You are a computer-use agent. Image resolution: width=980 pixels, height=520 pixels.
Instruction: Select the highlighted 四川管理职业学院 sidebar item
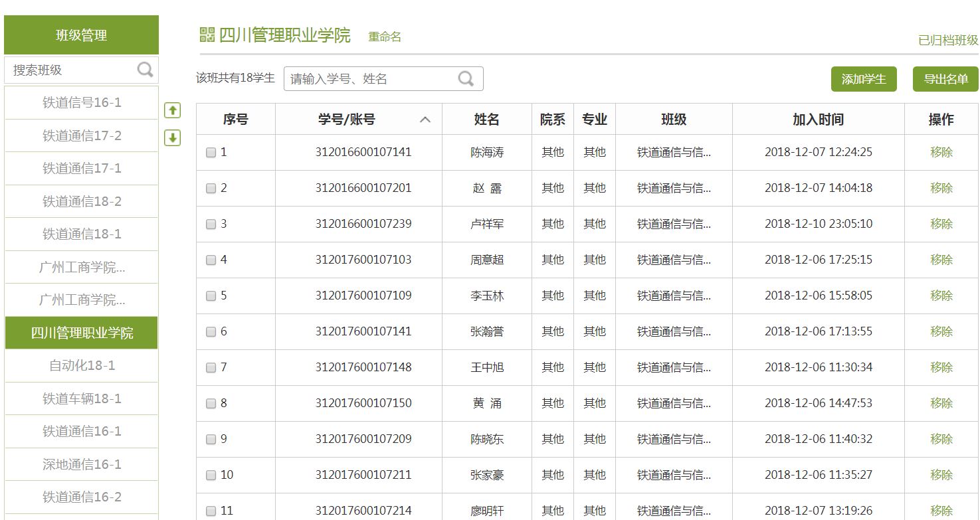pos(82,333)
